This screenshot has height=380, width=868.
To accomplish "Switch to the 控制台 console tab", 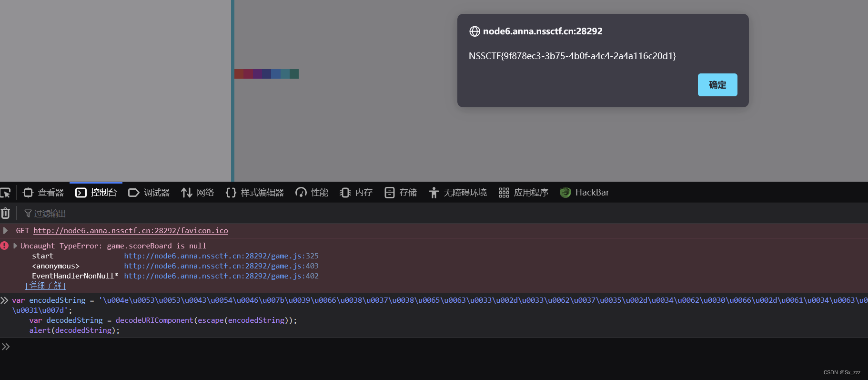I will tap(96, 193).
